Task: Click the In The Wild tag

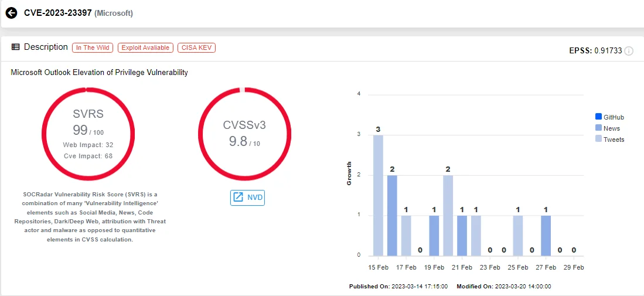Action: point(93,47)
